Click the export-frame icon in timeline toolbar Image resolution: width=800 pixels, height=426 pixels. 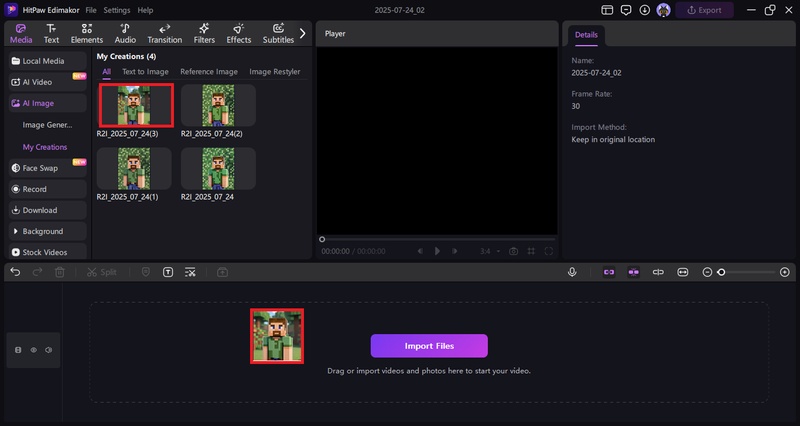222,272
